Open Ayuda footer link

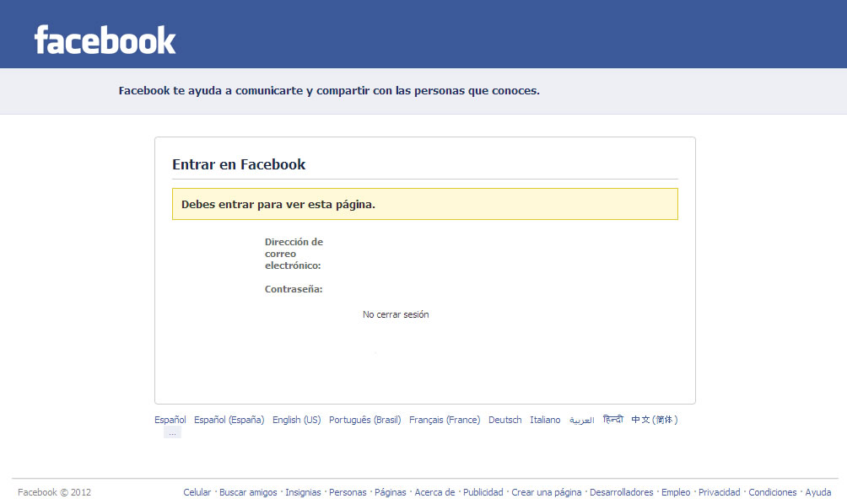click(818, 492)
